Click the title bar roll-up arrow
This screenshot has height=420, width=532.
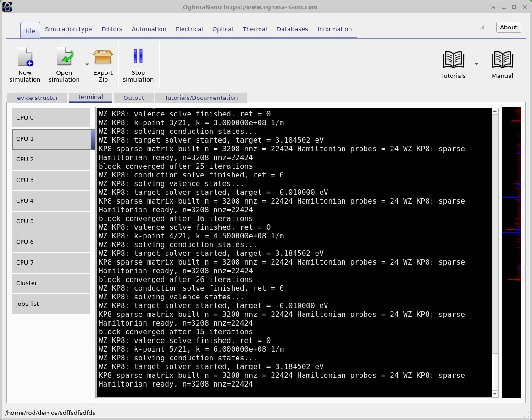point(493,7)
